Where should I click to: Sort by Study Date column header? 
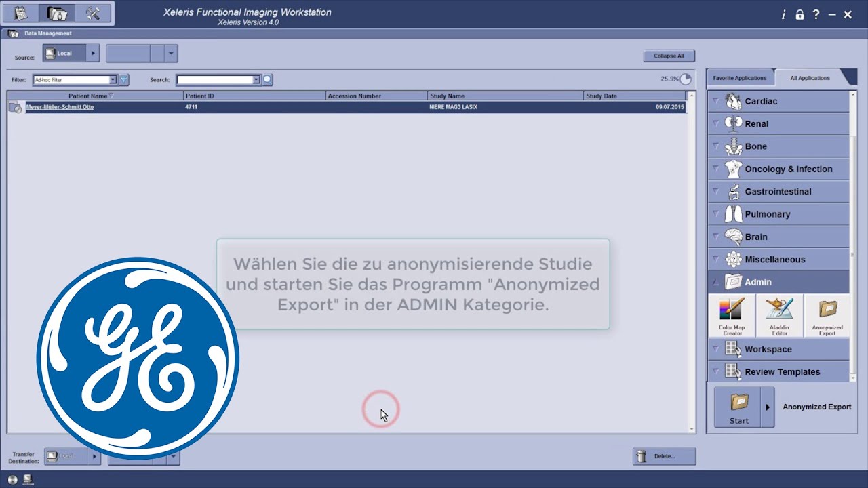[x=635, y=96]
